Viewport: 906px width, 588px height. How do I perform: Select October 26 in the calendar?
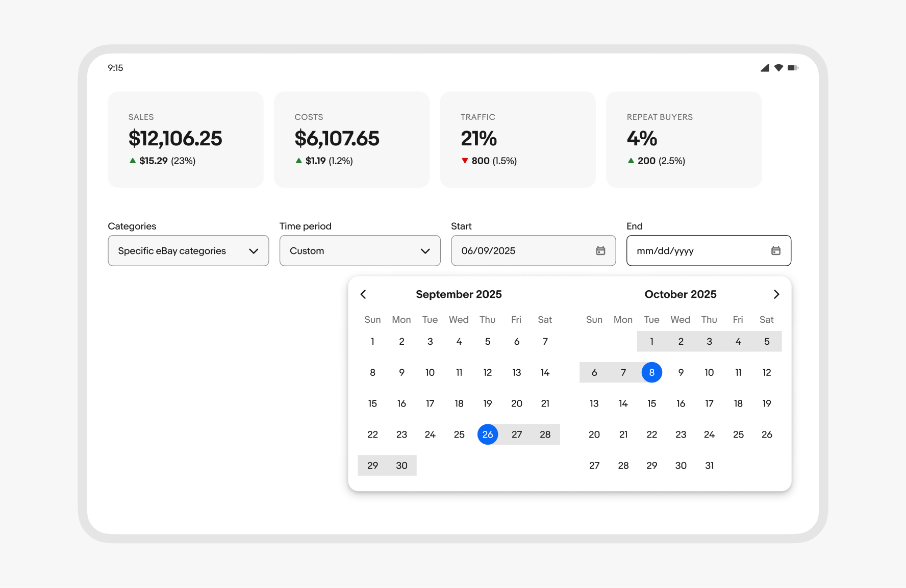coord(767,434)
